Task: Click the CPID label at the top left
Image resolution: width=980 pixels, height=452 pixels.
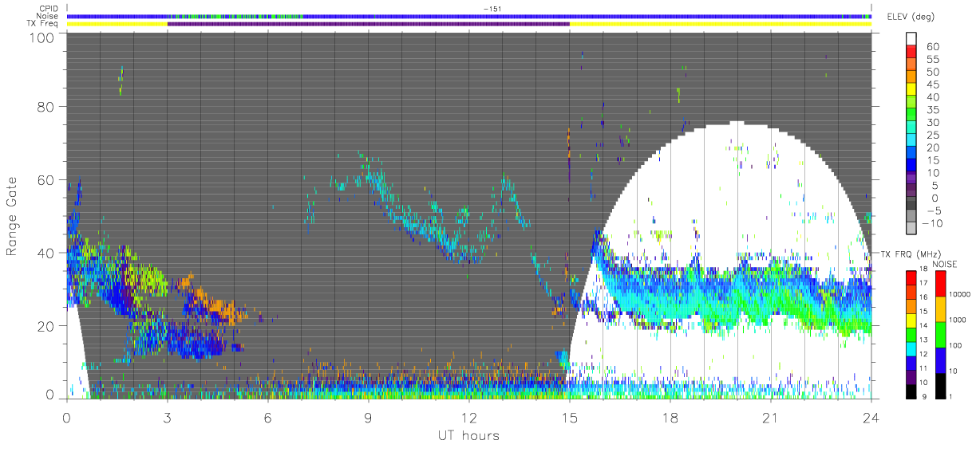Action: click(x=49, y=9)
